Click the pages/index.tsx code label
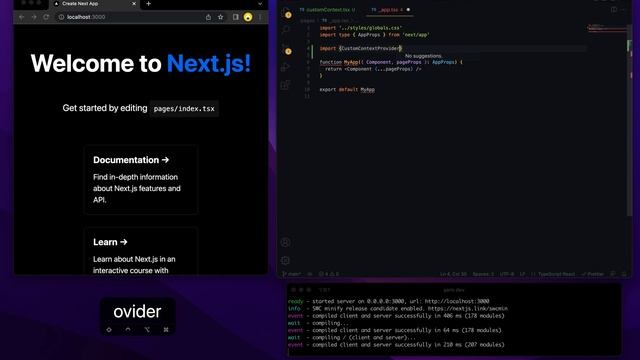 184,109
